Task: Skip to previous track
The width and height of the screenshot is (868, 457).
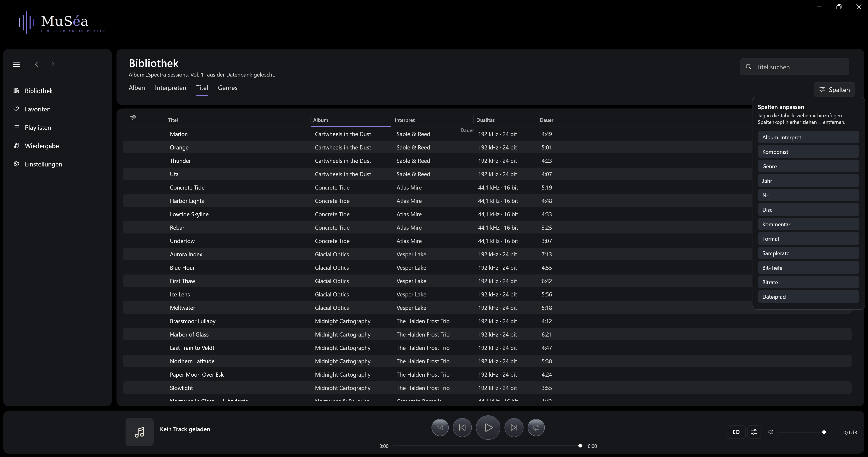Action: pyautogui.click(x=462, y=428)
